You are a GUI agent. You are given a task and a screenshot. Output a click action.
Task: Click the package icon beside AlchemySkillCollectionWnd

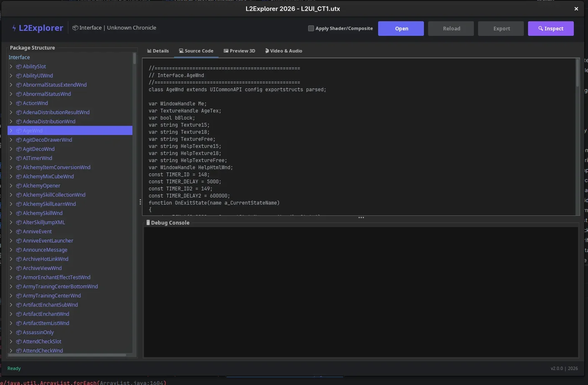(19, 195)
